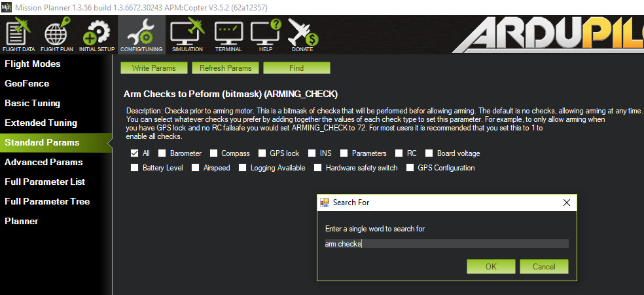Enable the Hardware safety switch checkbox
This screenshot has width=644, height=295.
coord(318,168)
